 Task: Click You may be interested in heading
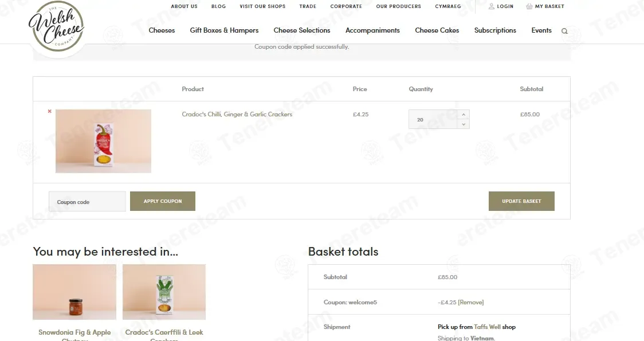tap(105, 252)
